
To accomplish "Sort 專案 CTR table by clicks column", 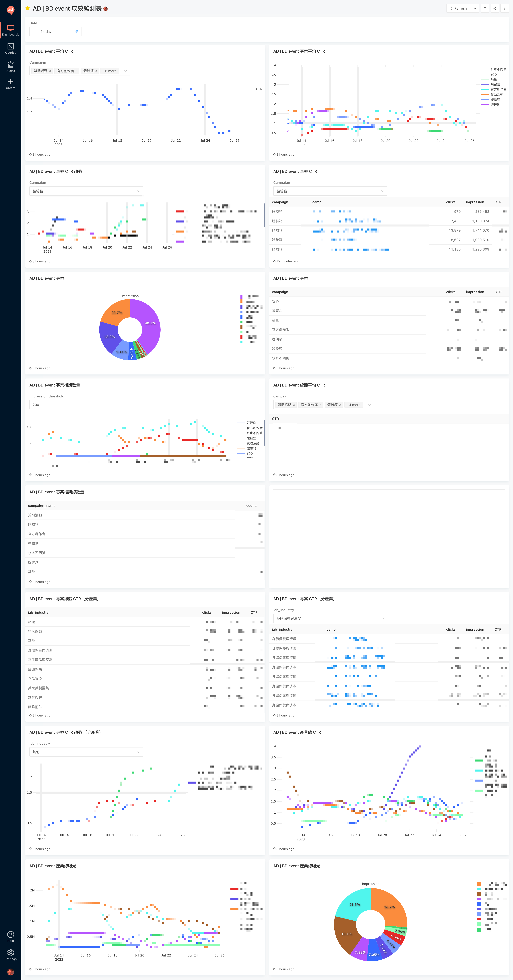I will point(451,202).
